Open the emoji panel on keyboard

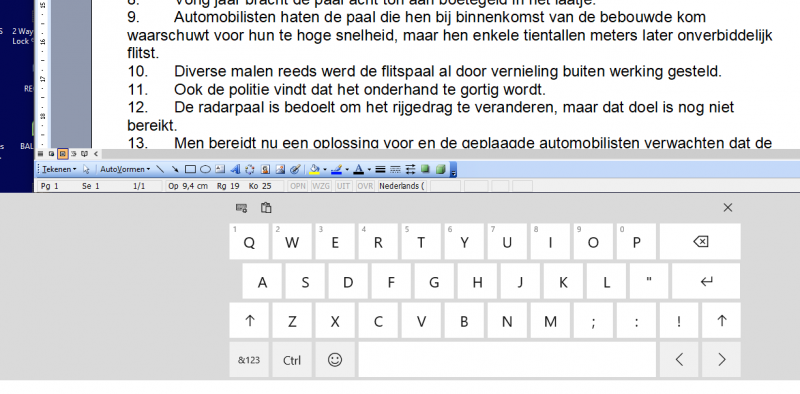tap(335, 359)
